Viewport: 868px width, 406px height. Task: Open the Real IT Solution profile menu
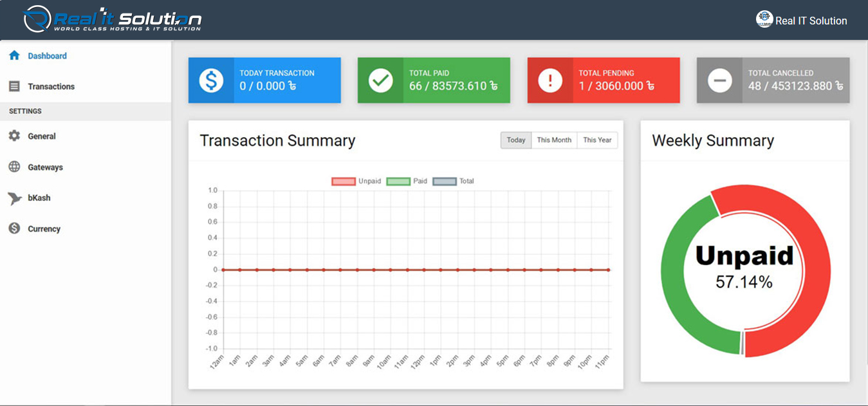click(x=802, y=21)
